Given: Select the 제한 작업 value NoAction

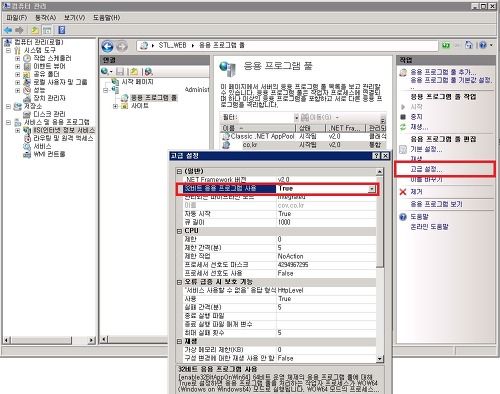Looking at the screenshot, I should coord(291,256).
